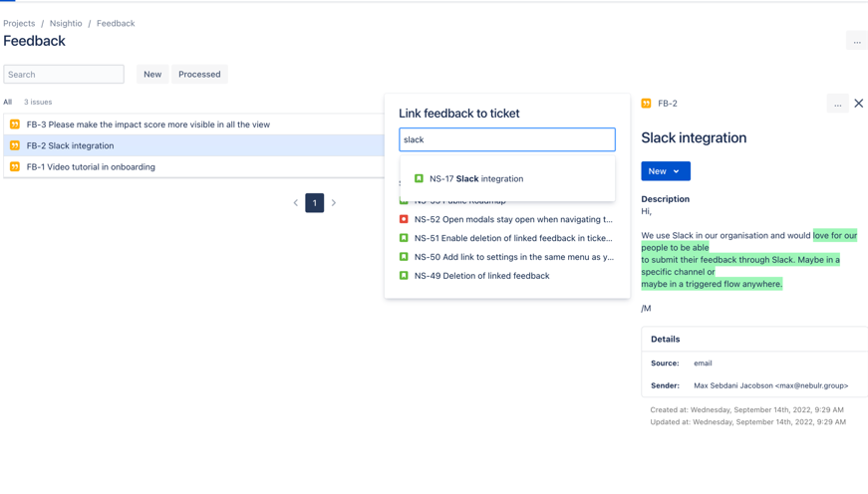The height and width of the screenshot is (494, 868).
Task: Close the feedback detail panel
Action: click(x=858, y=104)
